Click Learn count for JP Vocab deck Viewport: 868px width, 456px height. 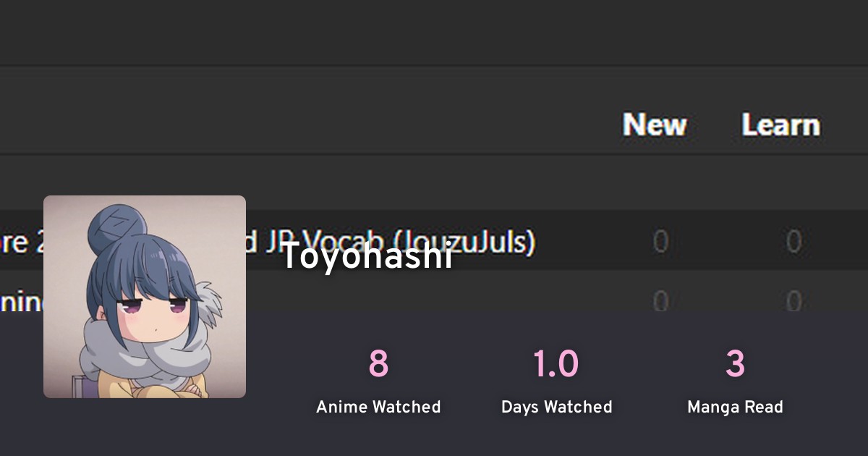pyautogui.click(x=793, y=241)
